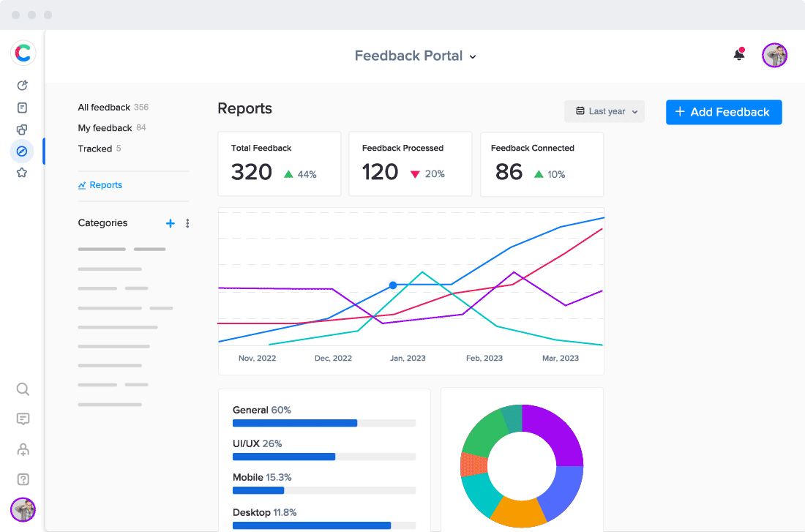Open the Tracked feedback list

[95, 149]
